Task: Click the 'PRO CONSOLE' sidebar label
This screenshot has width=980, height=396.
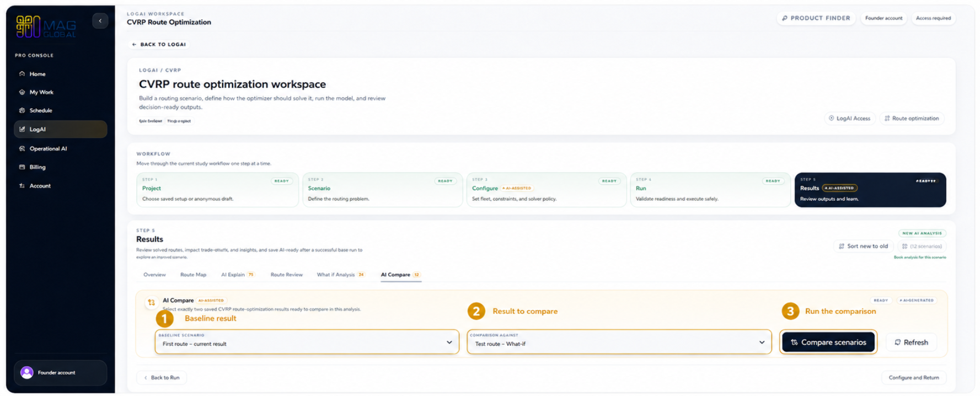Action: coord(34,56)
